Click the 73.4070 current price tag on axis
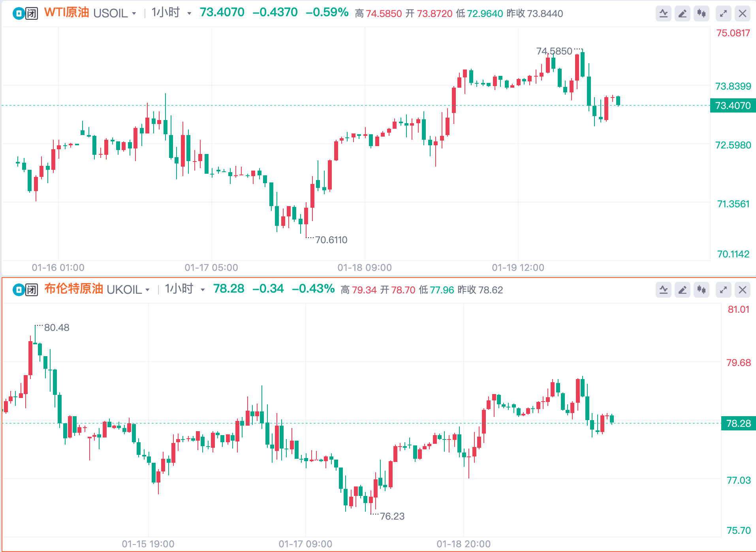 (x=733, y=106)
